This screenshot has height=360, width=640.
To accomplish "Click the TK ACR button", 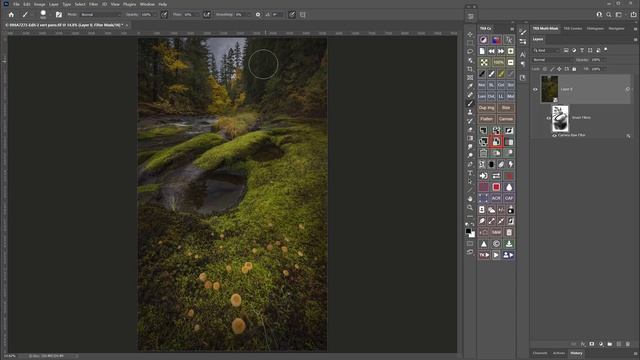I will (x=496, y=198).
